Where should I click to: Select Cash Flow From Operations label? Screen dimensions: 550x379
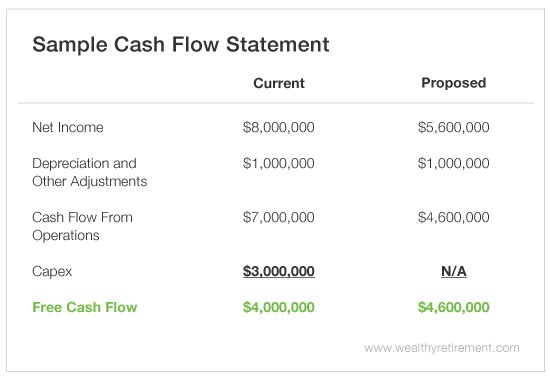click(82, 226)
